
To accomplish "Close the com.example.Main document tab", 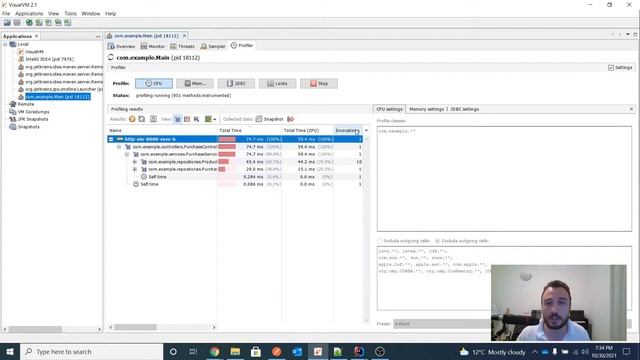I will coord(184,36).
